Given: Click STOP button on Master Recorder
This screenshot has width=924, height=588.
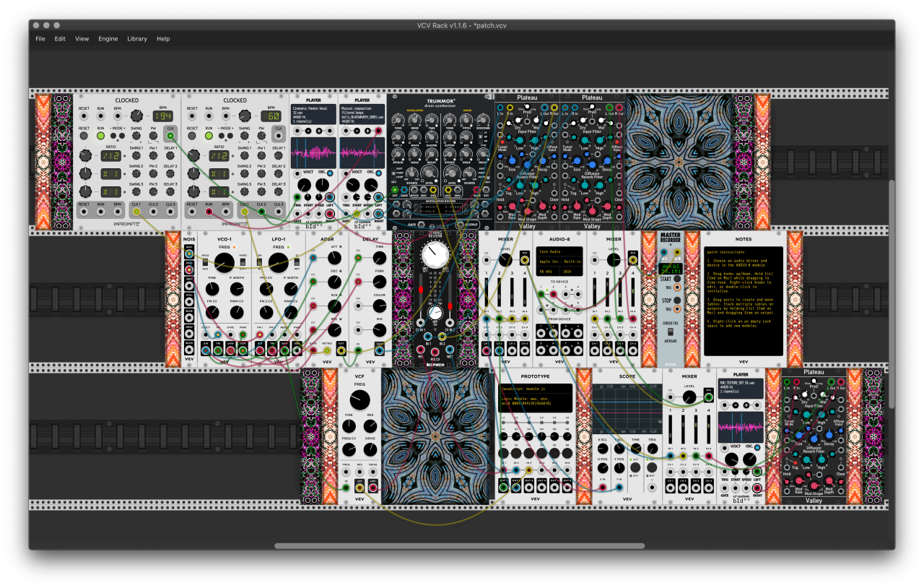Looking at the screenshot, I should pos(677,301).
